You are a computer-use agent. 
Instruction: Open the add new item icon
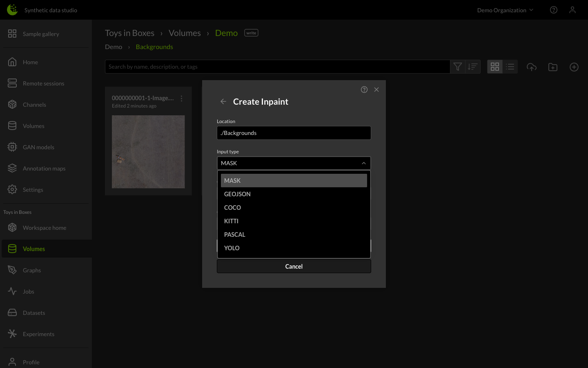[574, 67]
